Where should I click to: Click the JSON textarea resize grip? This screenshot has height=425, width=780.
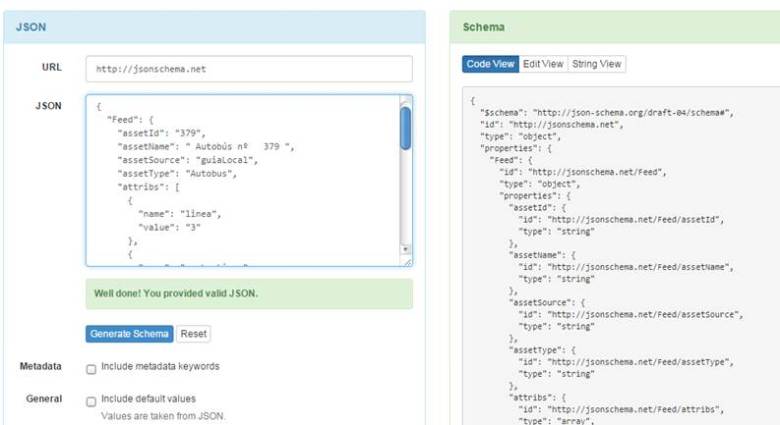pyautogui.click(x=406, y=261)
